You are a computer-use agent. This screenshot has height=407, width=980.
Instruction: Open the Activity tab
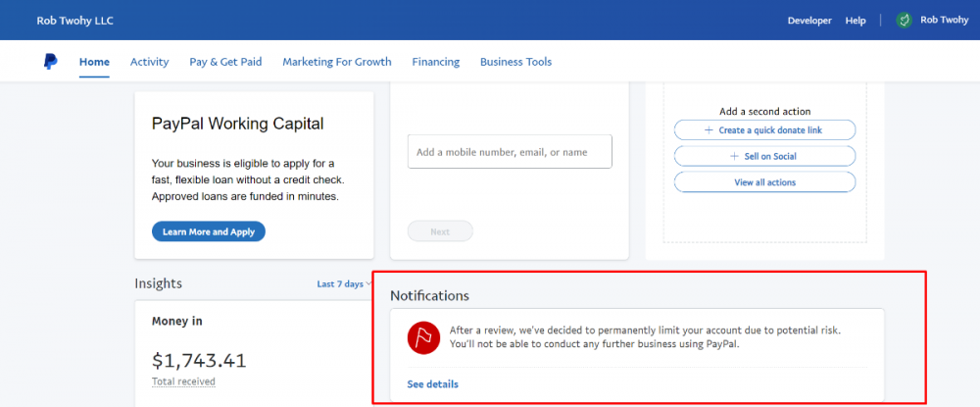click(149, 62)
